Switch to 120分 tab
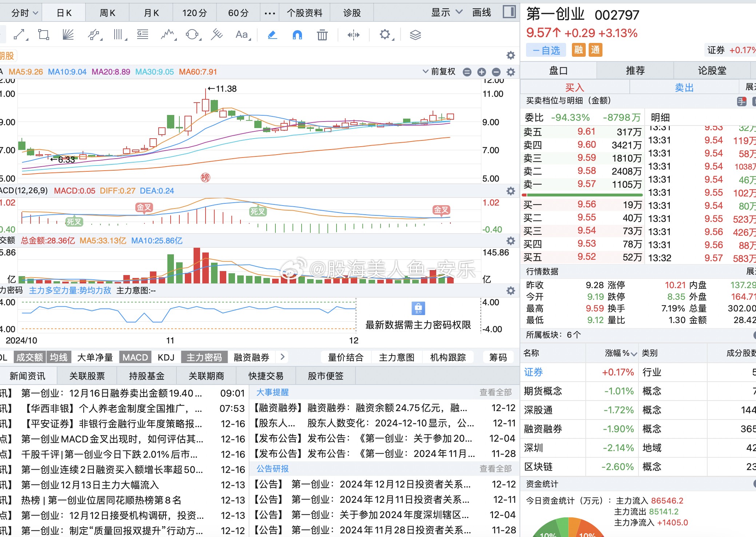Screen dimensions: 756x537 tap(195, 13)
